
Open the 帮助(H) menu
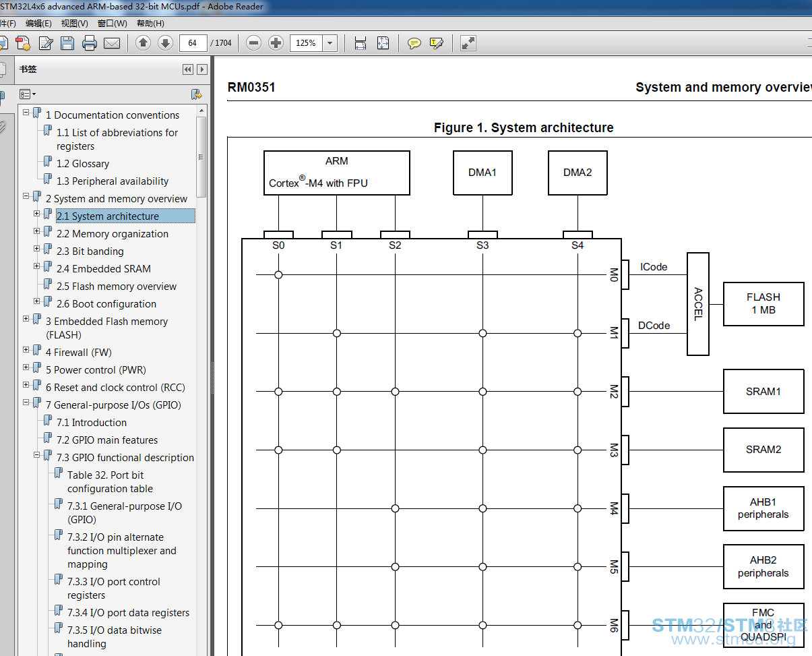click(150, 23)
